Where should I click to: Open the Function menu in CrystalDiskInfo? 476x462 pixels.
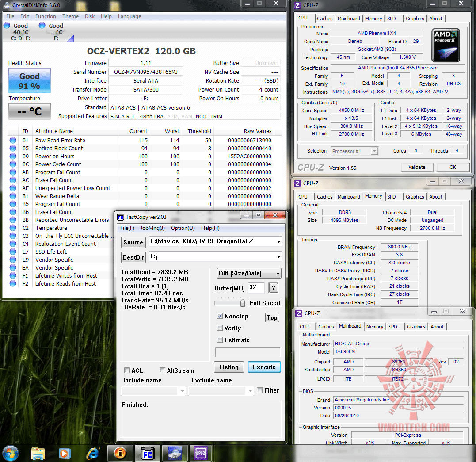[46, 16]
